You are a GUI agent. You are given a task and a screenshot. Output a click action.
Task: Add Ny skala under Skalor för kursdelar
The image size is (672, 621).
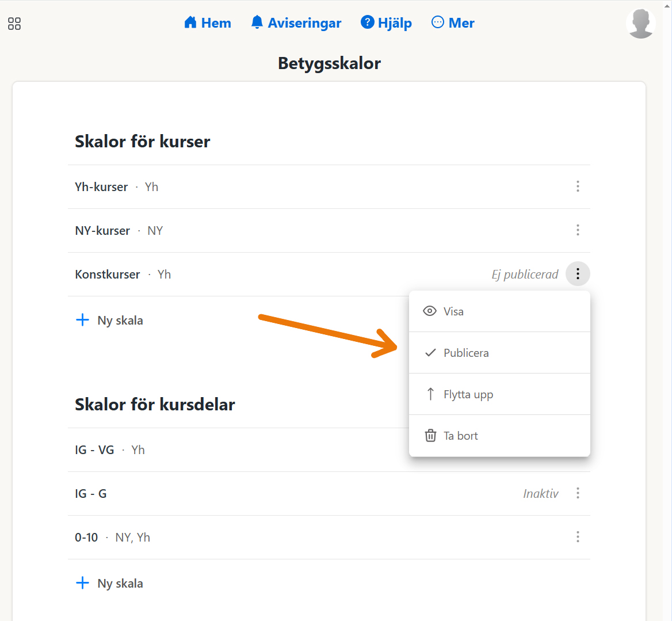(110, 584)
